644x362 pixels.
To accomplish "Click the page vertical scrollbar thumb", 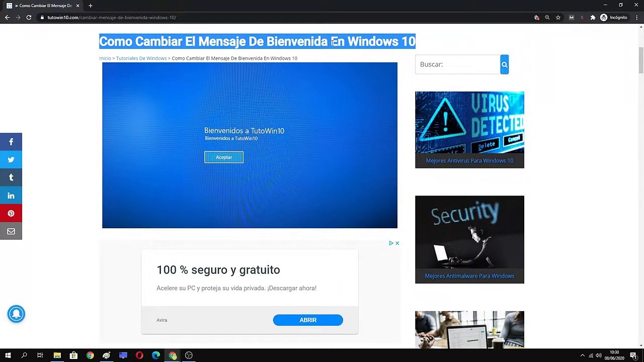I will [640, 60].
